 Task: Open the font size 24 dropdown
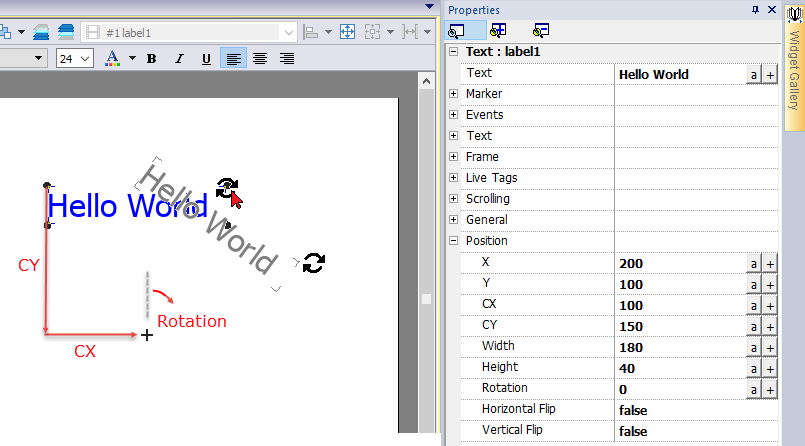(85, 59)
